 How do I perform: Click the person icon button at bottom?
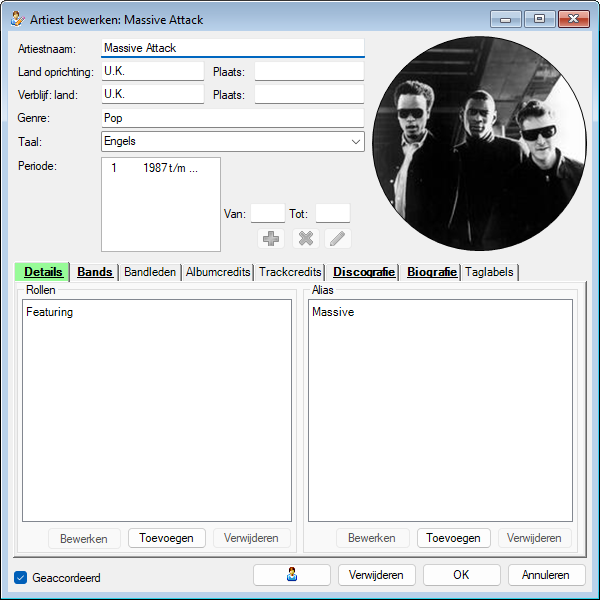click(291, 575)
